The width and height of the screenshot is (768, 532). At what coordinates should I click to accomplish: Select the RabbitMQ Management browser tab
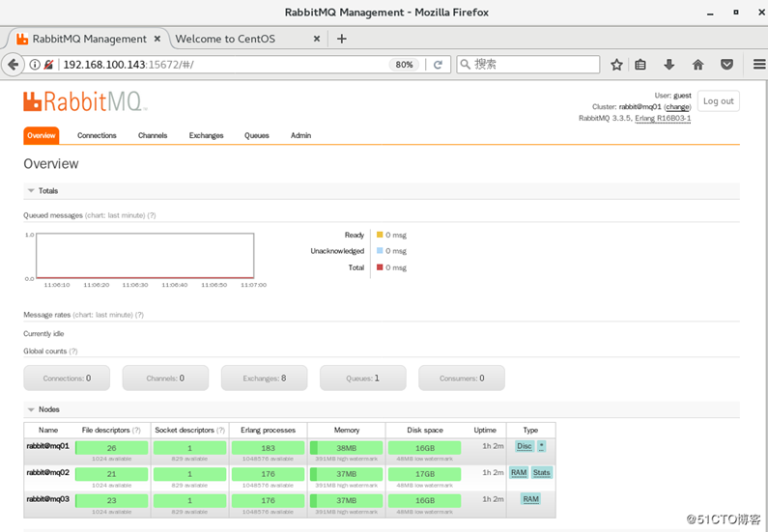tap(90, 39)
